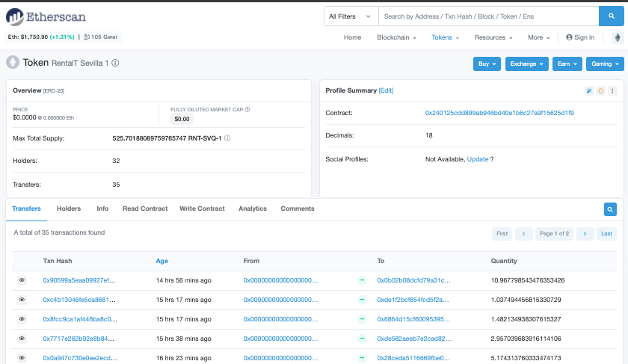Expand the Buy dropdown button
Viewport: 628px width, 364px height.
487,64
